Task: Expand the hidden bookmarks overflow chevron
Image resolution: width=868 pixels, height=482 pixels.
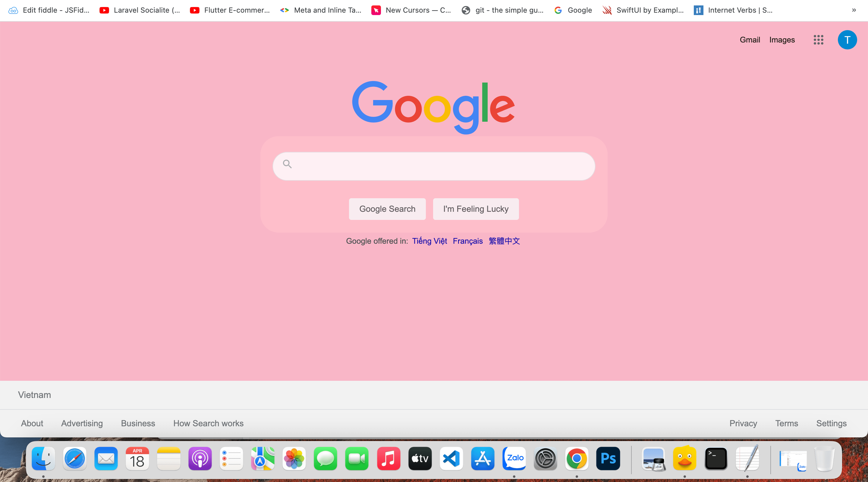Action: tap(854, 10)
